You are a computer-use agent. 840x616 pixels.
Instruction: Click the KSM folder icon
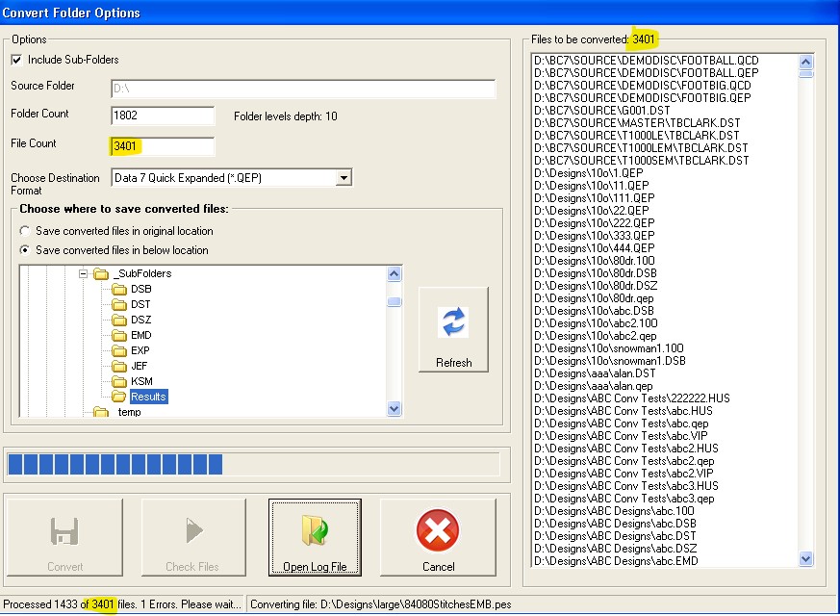[119, 381]
